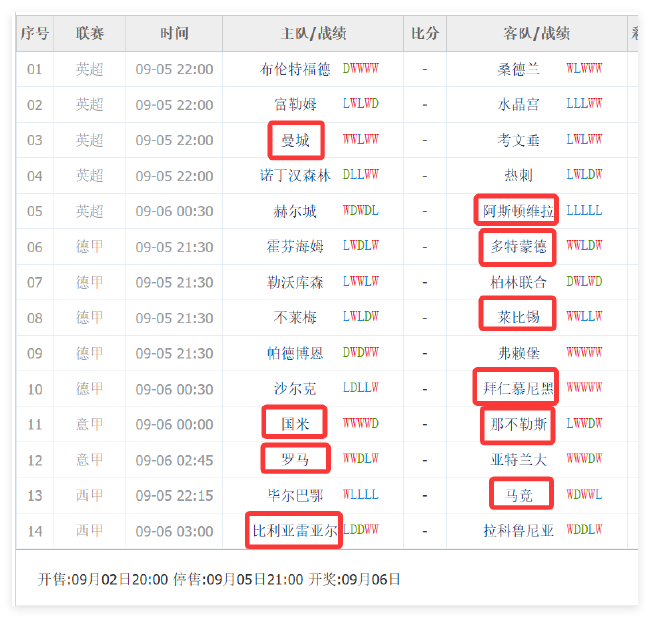
Task: Click 国米 form record WWWWD
Action: point(361,424)
